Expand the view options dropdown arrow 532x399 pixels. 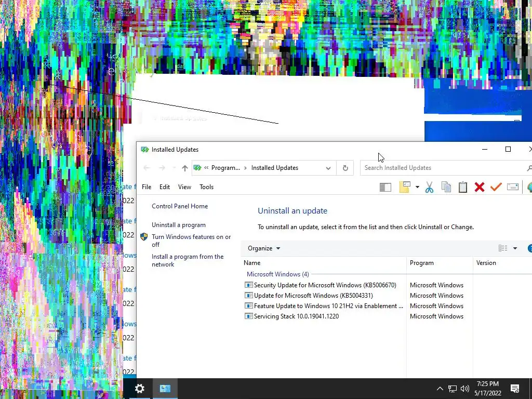(x=515, y=248)
